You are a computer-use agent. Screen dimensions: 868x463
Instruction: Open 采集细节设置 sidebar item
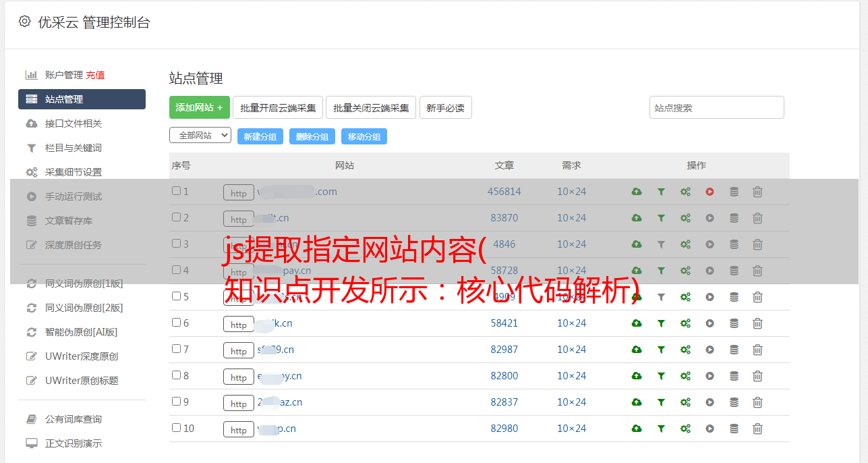(x=74, y=172)
